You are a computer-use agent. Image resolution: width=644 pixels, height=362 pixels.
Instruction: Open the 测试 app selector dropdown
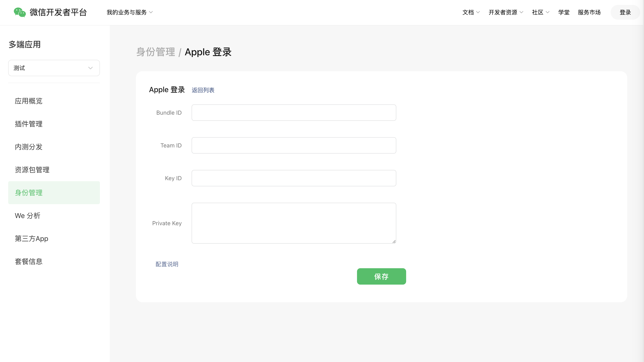click(x=54, y=68)
